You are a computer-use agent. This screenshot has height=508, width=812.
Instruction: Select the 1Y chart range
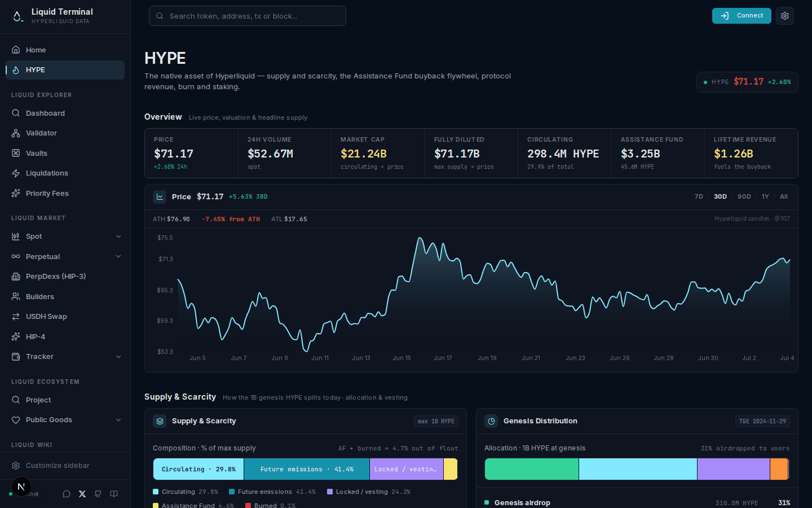point(765,197)
